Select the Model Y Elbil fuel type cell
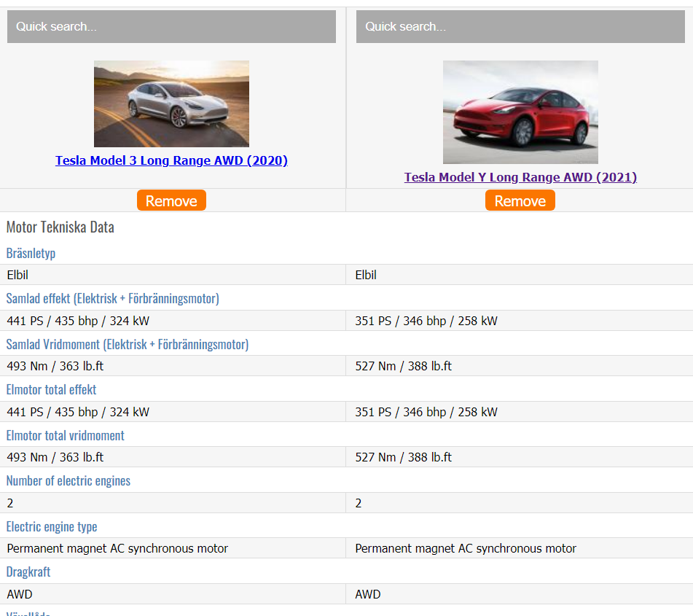The height and width of the screenshot is (616, 693). point(520,275)
